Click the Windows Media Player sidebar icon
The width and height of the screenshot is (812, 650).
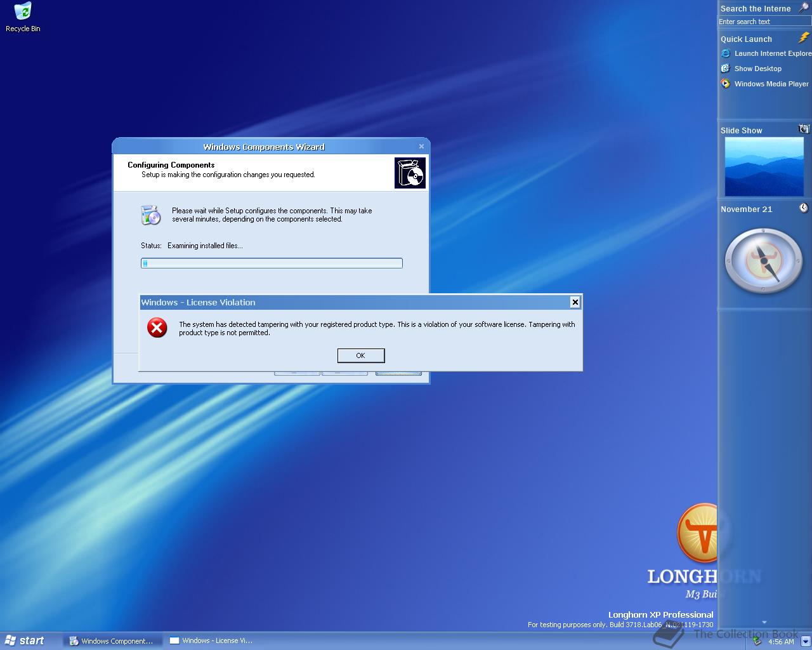coord(726,84)
